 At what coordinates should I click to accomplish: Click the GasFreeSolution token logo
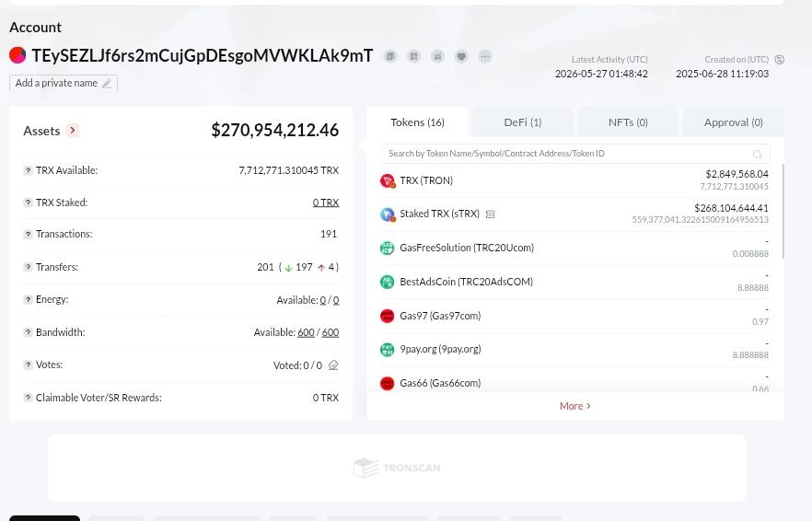388,248
